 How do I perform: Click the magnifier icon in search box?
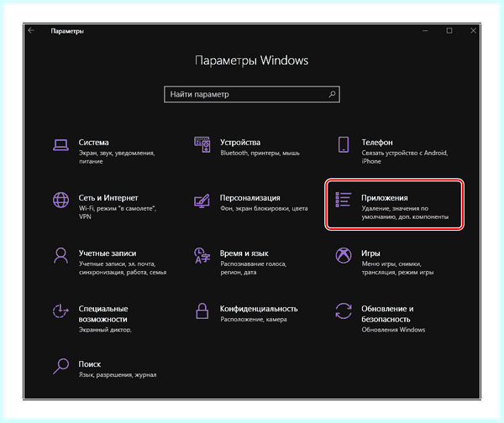pyautogui.click(x=332, y=94)
